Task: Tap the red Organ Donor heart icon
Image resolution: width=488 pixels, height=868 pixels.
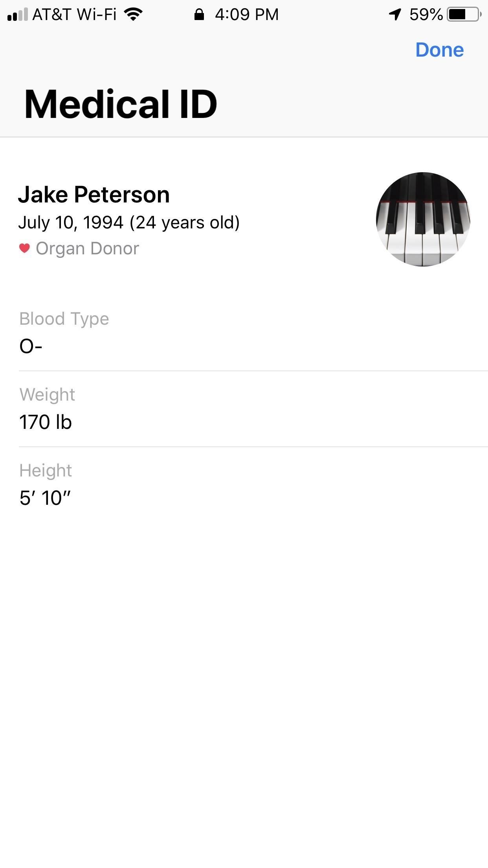Action: point(24,248)
